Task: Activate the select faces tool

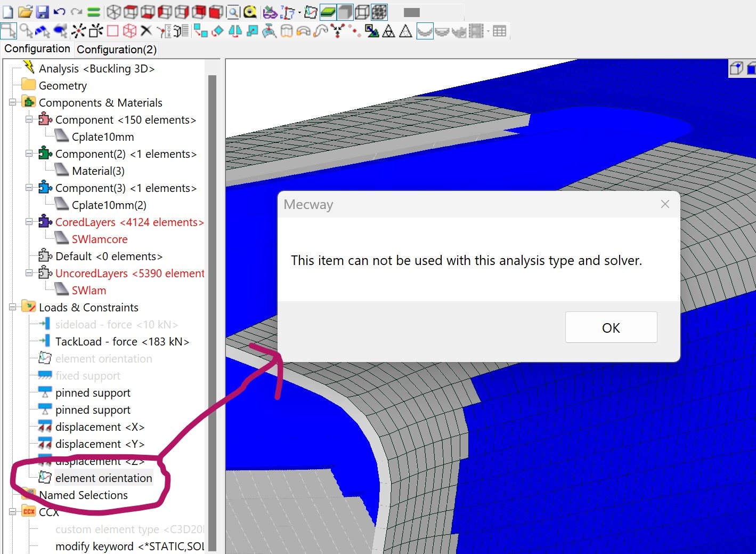Action: point(43,30)
